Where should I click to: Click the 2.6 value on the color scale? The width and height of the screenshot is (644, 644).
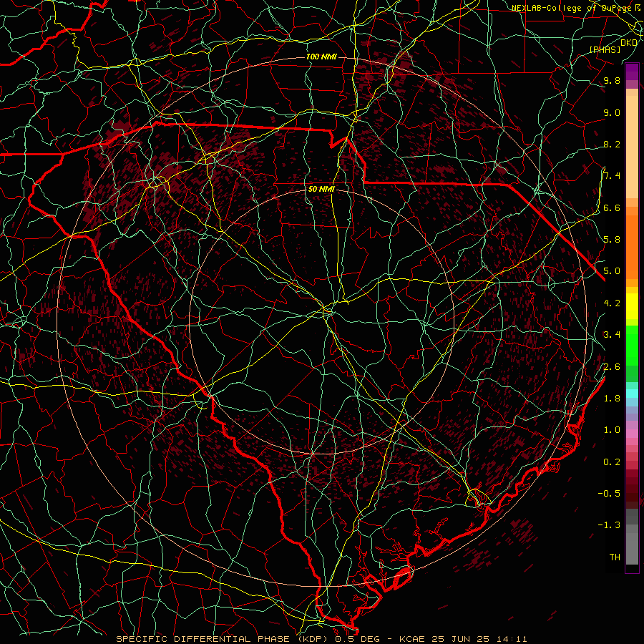612,367
